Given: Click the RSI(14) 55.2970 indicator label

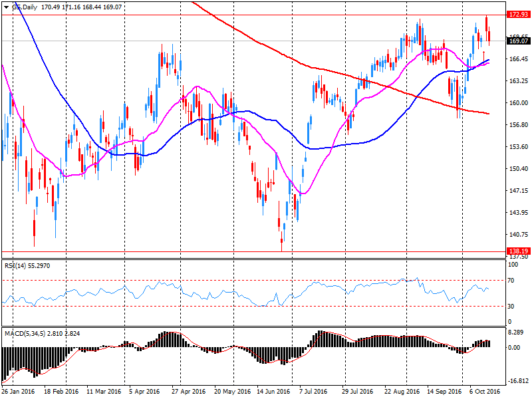Looking at the screenshot, I should tap(27, 265).
